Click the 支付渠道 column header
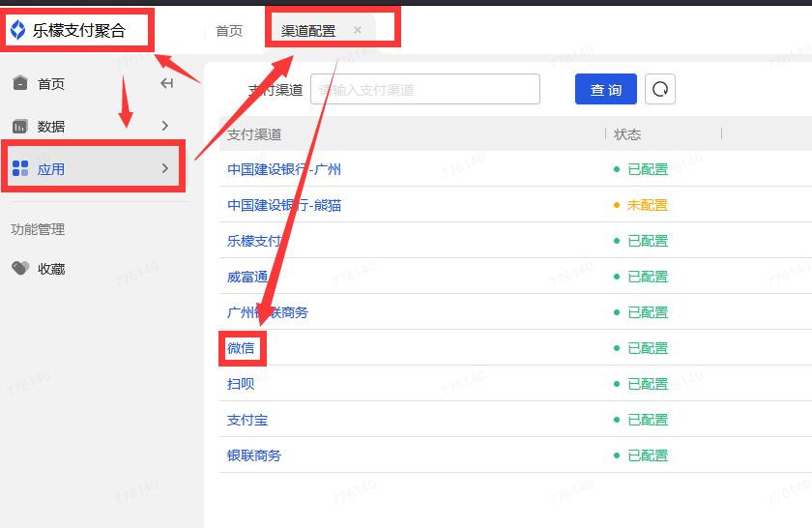This screenshot has width=812, height=528. 253,134
